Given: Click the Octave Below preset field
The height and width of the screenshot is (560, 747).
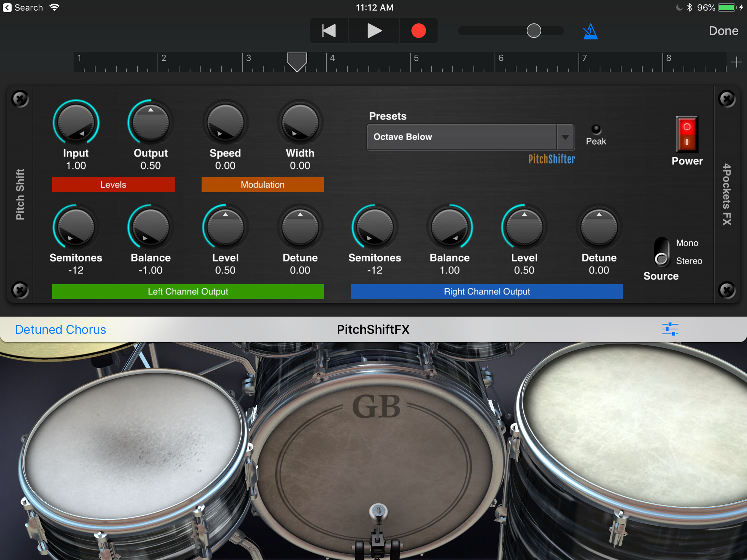Looking at the screenshot, I should [x=461, y=137].
